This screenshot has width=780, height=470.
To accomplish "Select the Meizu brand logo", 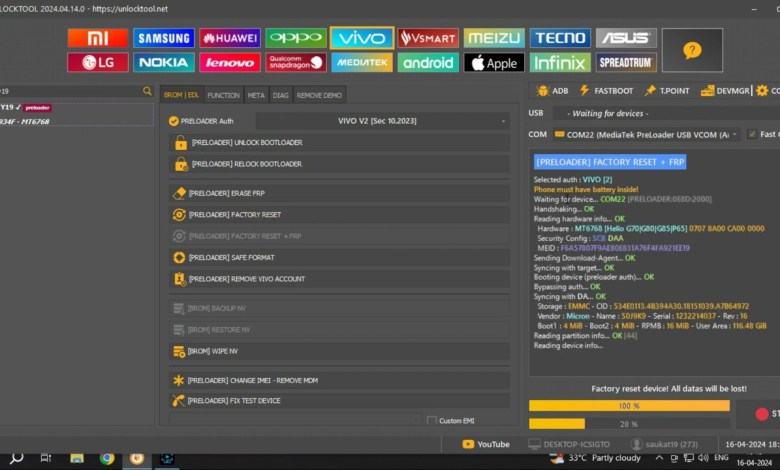I will [x=494, y=38].
